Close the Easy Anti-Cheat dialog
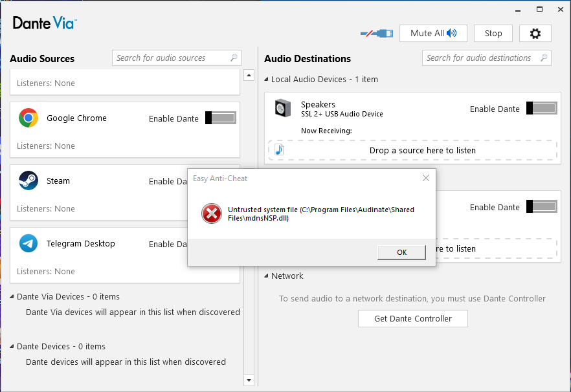 click(426, 178)
